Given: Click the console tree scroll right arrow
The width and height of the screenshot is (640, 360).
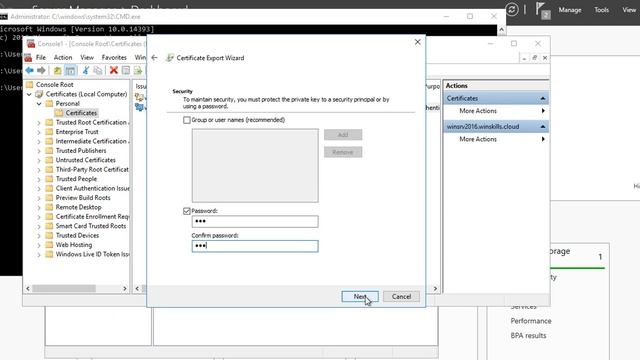Looking at the screenshot, I should pyautogui.click(x=125, y=289).
